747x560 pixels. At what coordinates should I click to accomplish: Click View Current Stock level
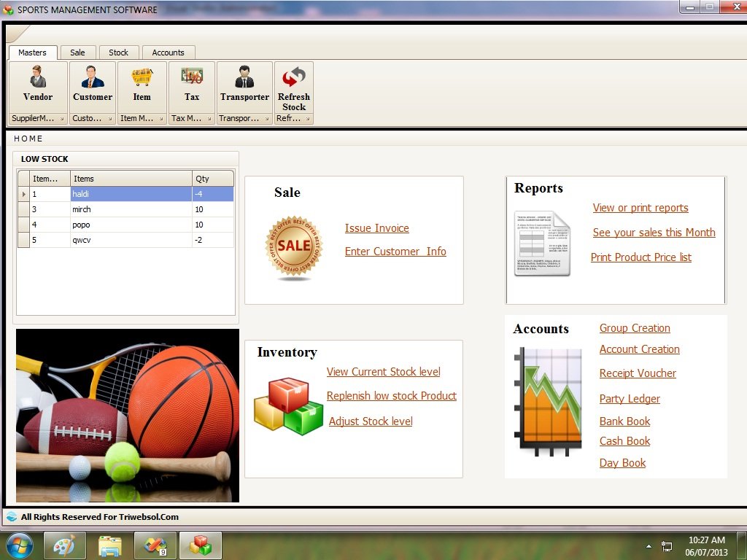383,372
